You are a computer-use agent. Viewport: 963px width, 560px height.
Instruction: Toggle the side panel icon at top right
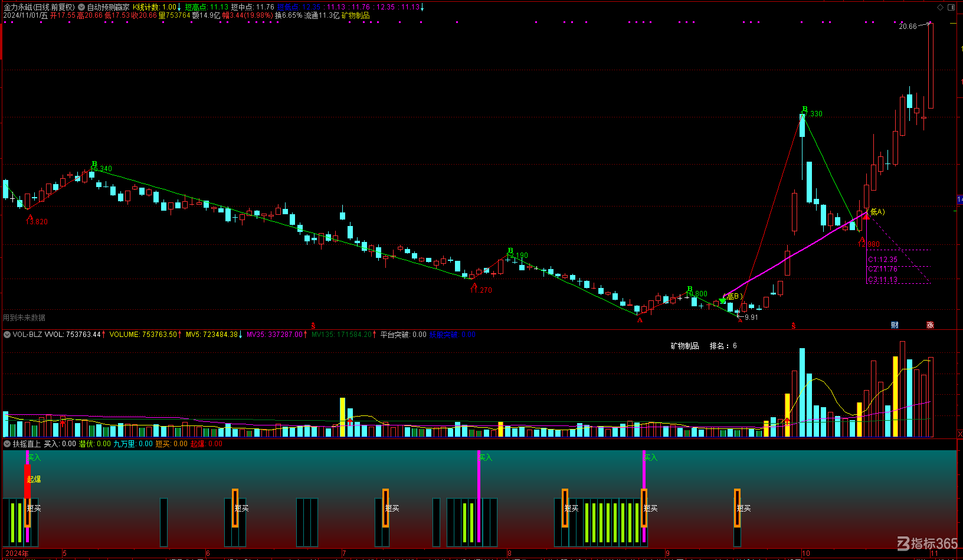951,7
